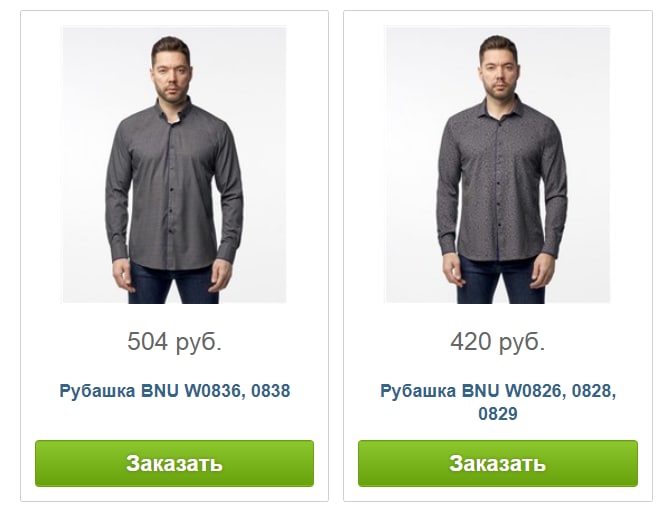Enlarge the image of the second shirt
The image size is (660, 507).
click(x=497, y=165)
